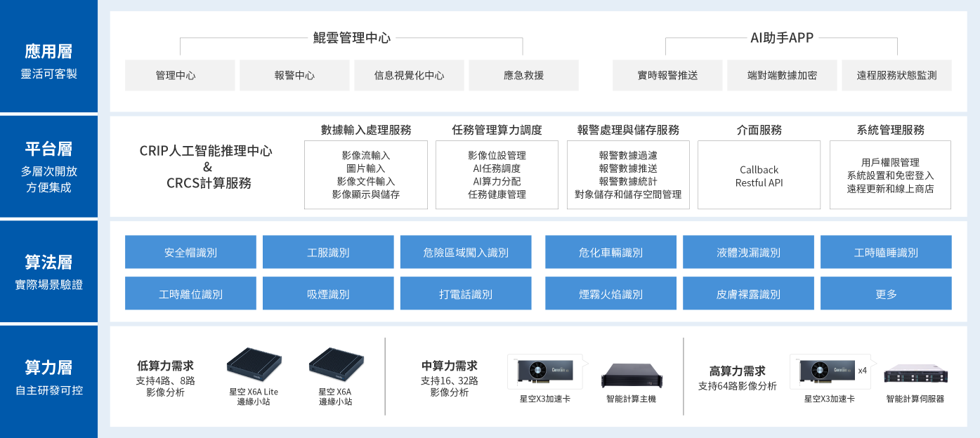
Task: Click the 影像位設管理 line
Action: click(497, 155)
